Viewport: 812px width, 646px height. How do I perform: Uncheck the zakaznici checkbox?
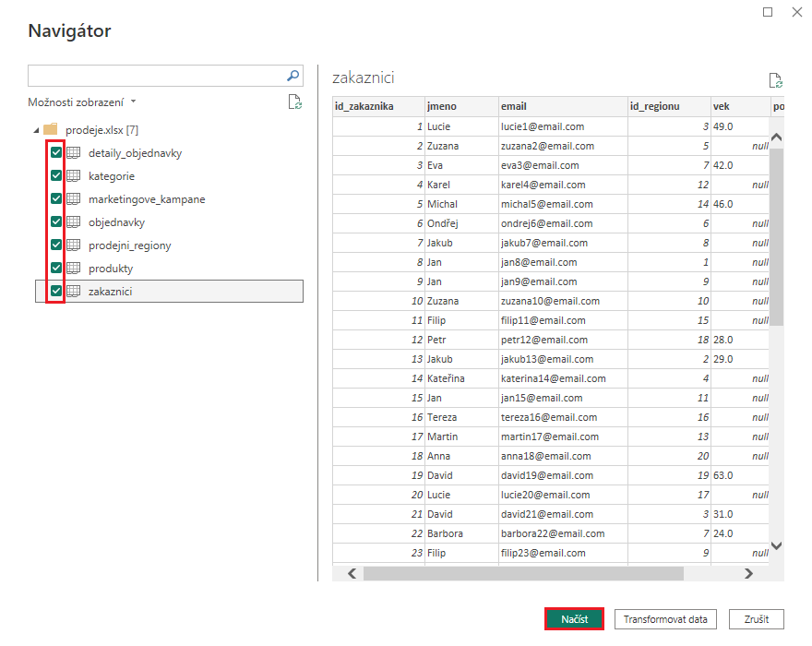coord(55,291)
